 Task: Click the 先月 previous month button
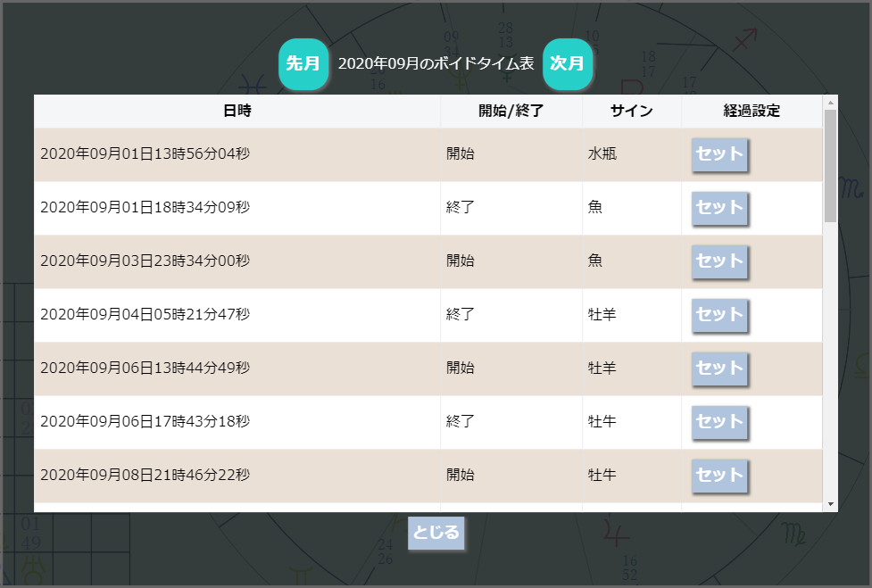303,64
